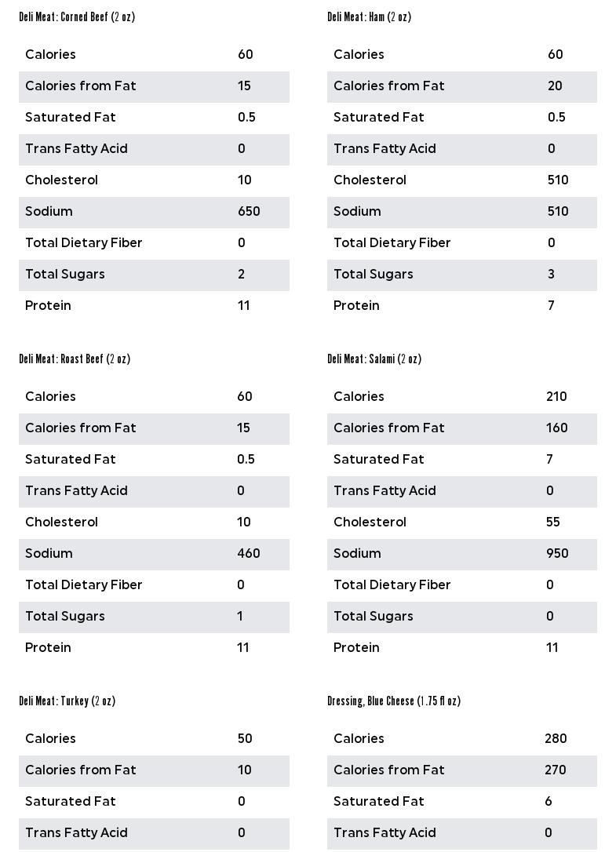Click Trans Fatty Acid label under Turkey
This screenshot has height=852, width=616.
(76, 833)
